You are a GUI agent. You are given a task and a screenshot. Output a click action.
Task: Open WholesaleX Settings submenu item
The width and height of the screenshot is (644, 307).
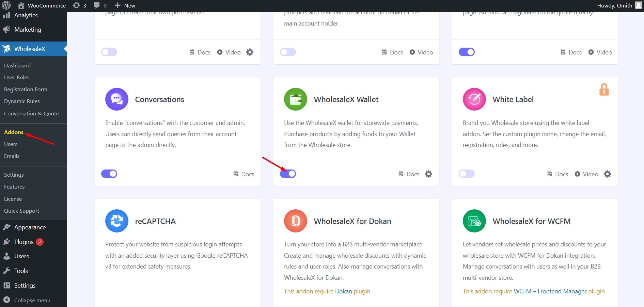(x=14, y=175)
